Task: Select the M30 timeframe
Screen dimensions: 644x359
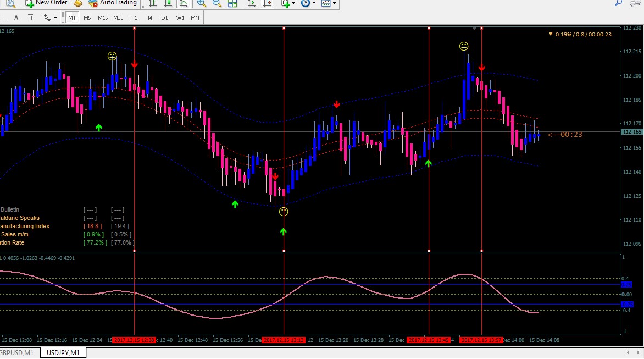Action: click(118, 18)
